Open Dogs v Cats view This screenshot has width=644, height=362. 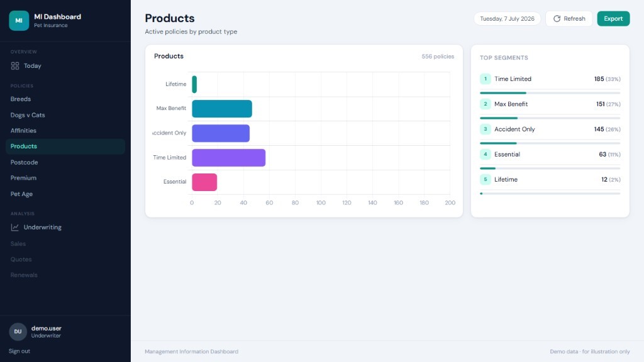pyautogui.click(x=65, y=115)
